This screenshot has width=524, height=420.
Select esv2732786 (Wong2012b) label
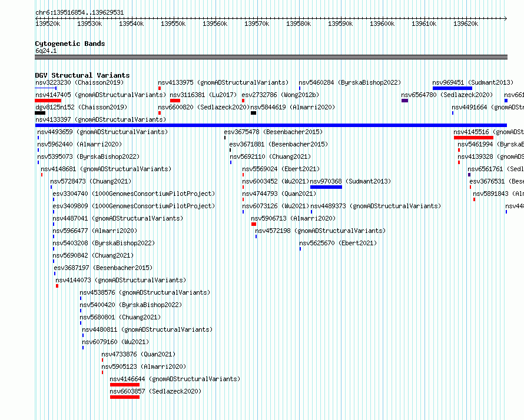pos(280,95)
